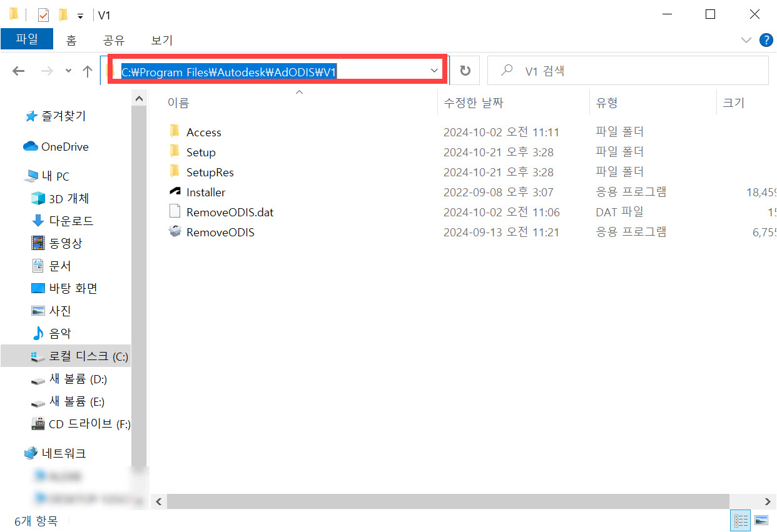777x532 pixels.
Task: Expand address bar history dropdown
Action: pyautogui.click(x=435, y=71)
